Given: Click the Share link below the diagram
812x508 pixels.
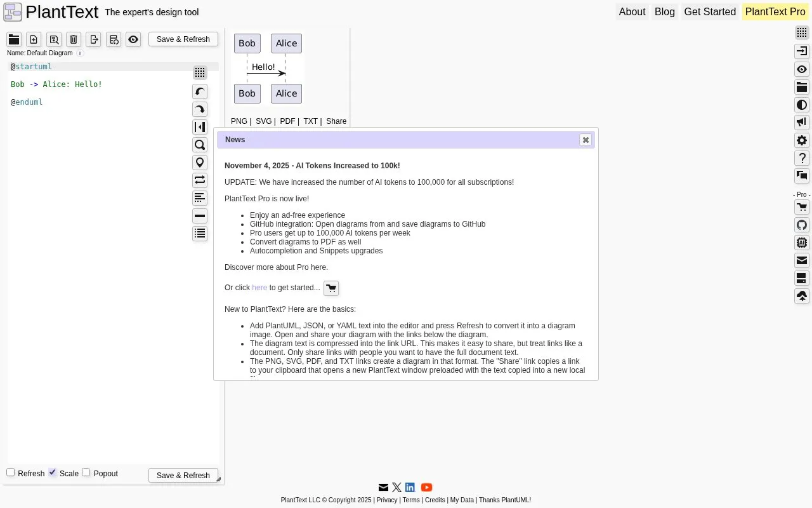Looking at the screenshot, I should pos(336,121).
